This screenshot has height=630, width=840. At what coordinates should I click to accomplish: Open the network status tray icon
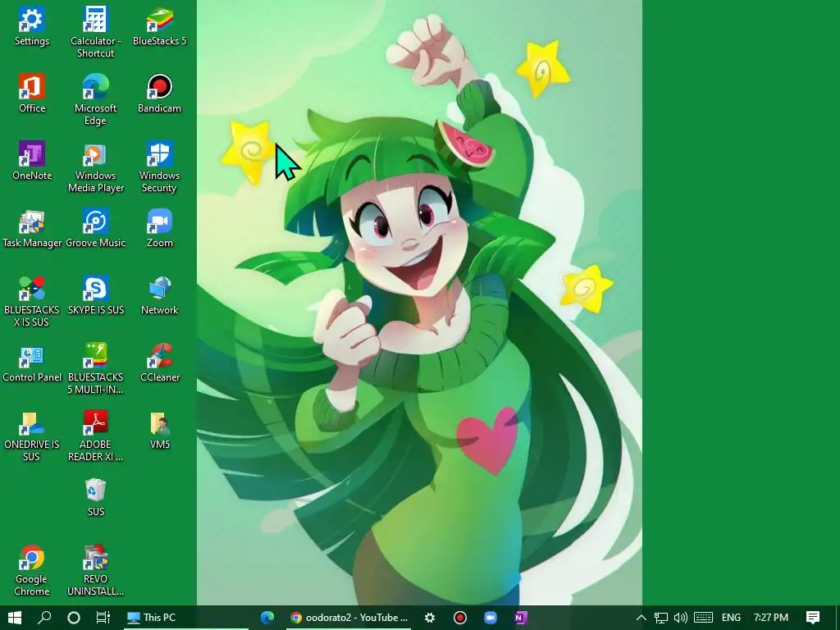pos(661,618)
